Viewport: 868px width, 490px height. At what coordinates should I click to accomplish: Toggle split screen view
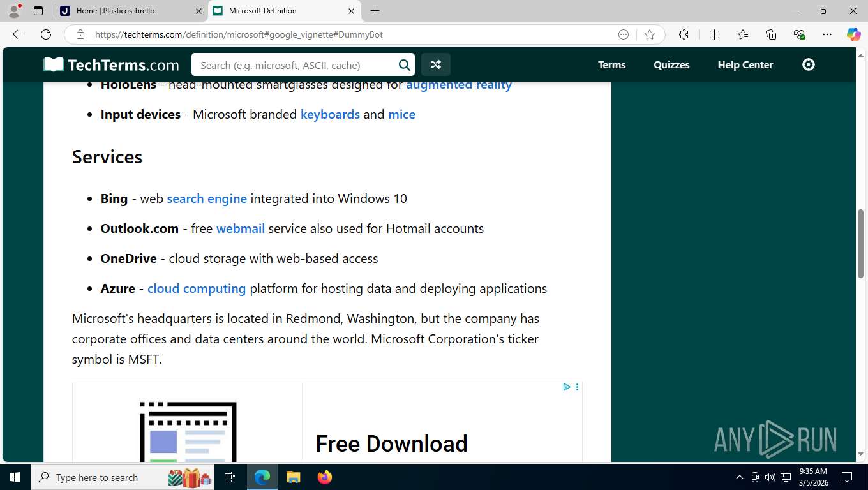[x=714, y=34]
